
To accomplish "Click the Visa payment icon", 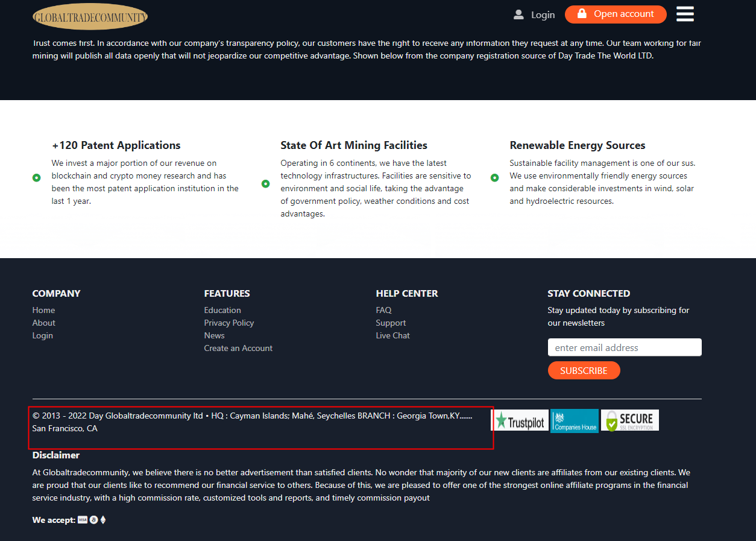I will (83, 520).
